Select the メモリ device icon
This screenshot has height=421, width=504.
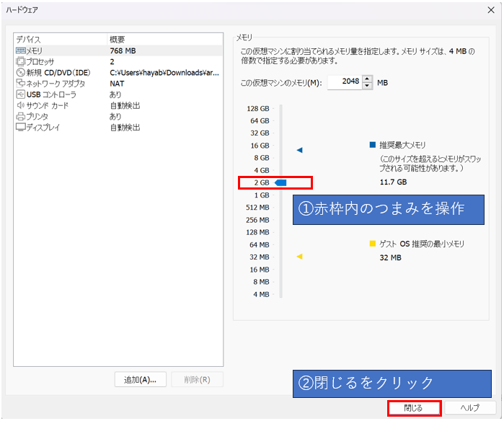tap(21, 50)
